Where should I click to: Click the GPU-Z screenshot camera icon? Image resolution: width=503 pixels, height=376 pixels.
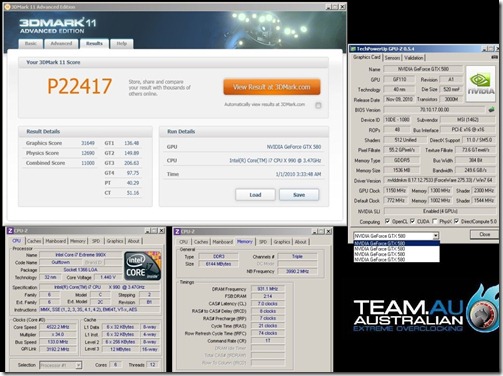click(495, 58)
